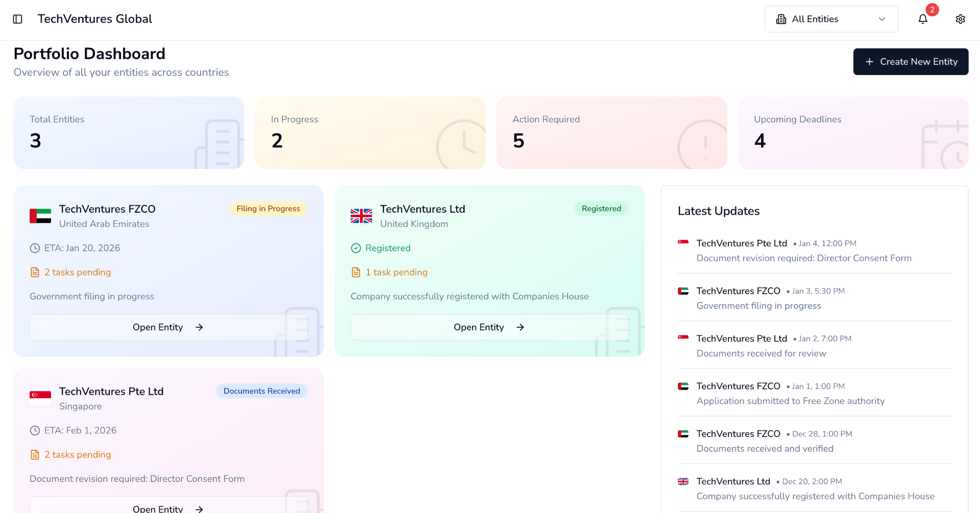Select the Upcoming Deadlines summary card

[x=853, y=133]
